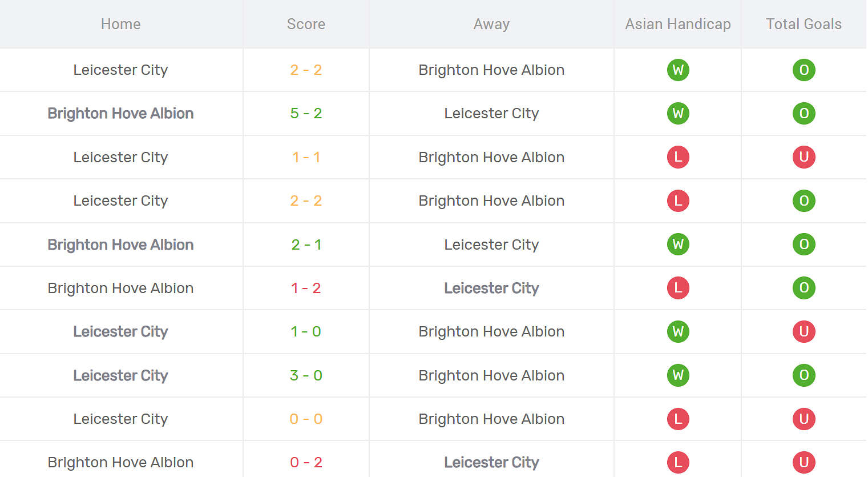The height and width of the screenshot is (477, 868).
Task: Open the 5 - 2 score link
Action: (x=306, y=113)
